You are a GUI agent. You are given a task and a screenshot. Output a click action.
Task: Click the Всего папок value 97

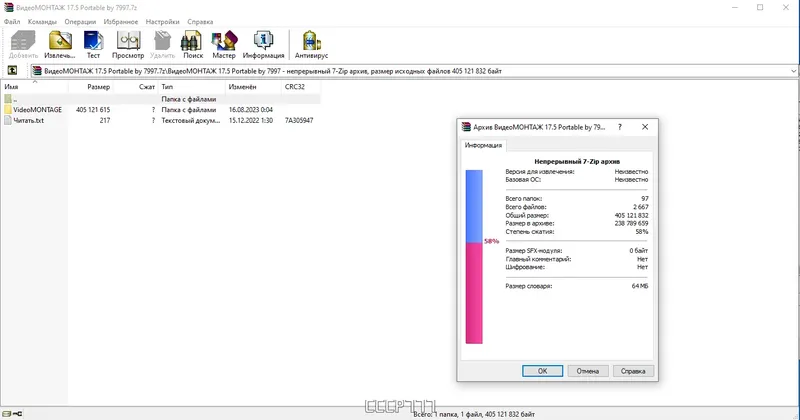pyautogui.click(x=645, y=199)
